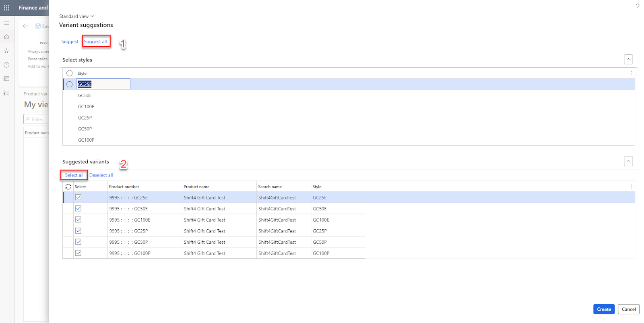Click the Deselect all link
The image size is (644, 323).
101,175
